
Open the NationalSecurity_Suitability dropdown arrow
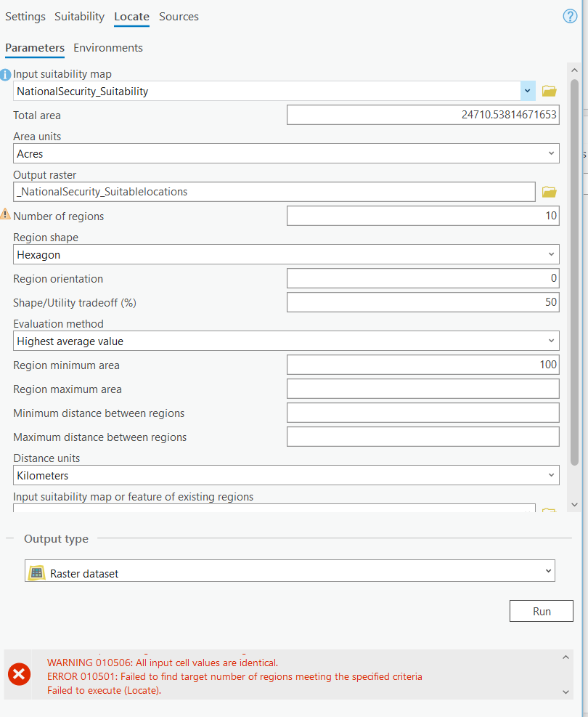tap(528, 90)
